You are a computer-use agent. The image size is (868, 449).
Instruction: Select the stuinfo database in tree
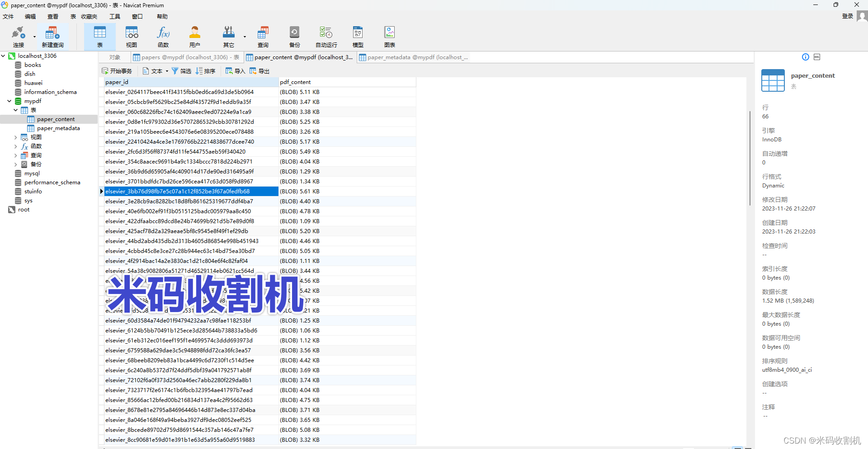tap(33, 192)
